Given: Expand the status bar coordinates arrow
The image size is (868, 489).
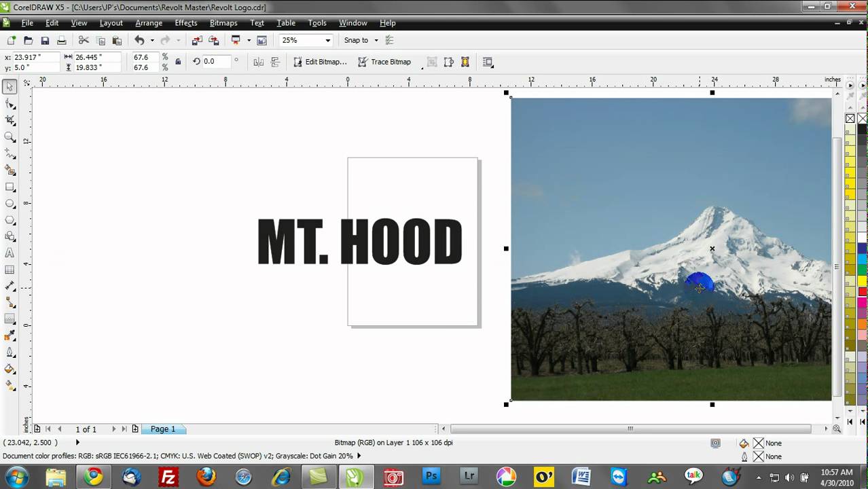Looking at the screenshot, I should click(x=77, y=442).
